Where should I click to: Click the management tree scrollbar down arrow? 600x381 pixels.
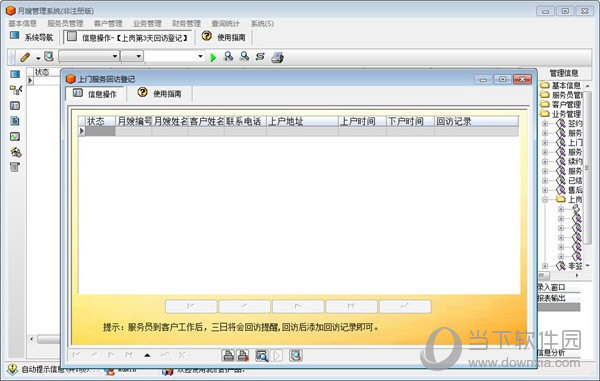587,265
